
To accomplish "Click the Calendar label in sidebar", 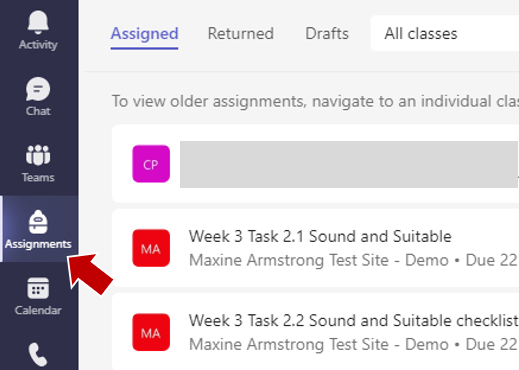I will pyautogui.click(x=38, y=310).
